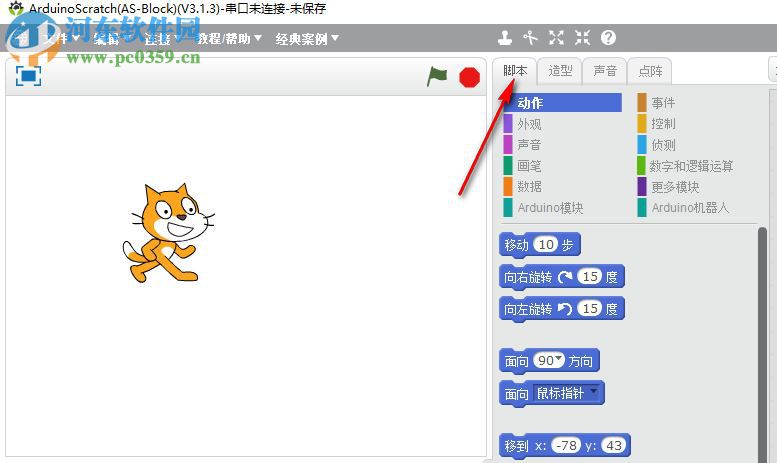Switch to the 声音 tab
Viewport: 777px width, 463px height.
(x=605, y=71)
